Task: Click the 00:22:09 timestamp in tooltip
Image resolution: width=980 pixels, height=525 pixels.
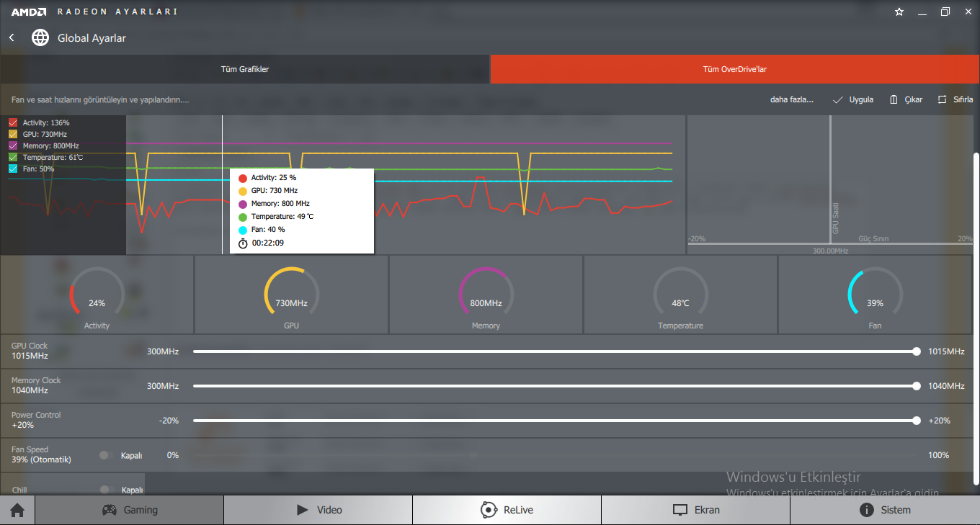Action: point(267,243)
